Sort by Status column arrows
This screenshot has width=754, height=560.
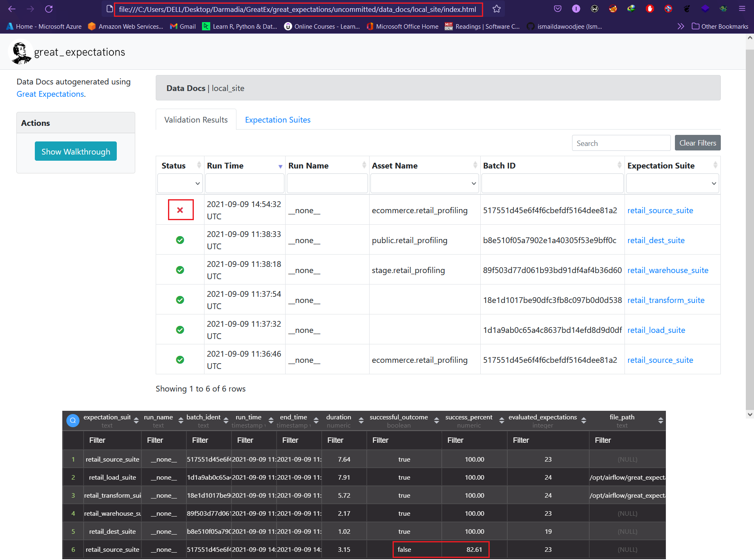click(x=199, y=165)
